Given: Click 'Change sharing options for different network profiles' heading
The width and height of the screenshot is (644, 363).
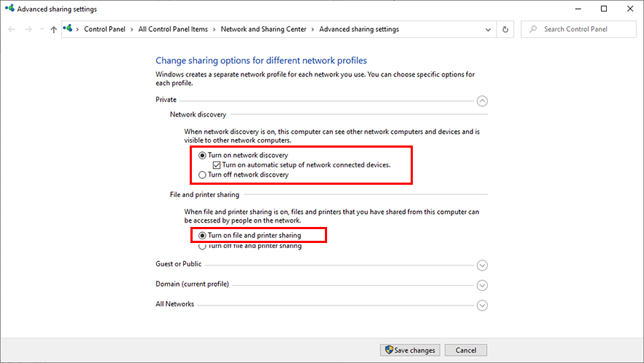Looking at the screenshot, I should tap(261, 60).
